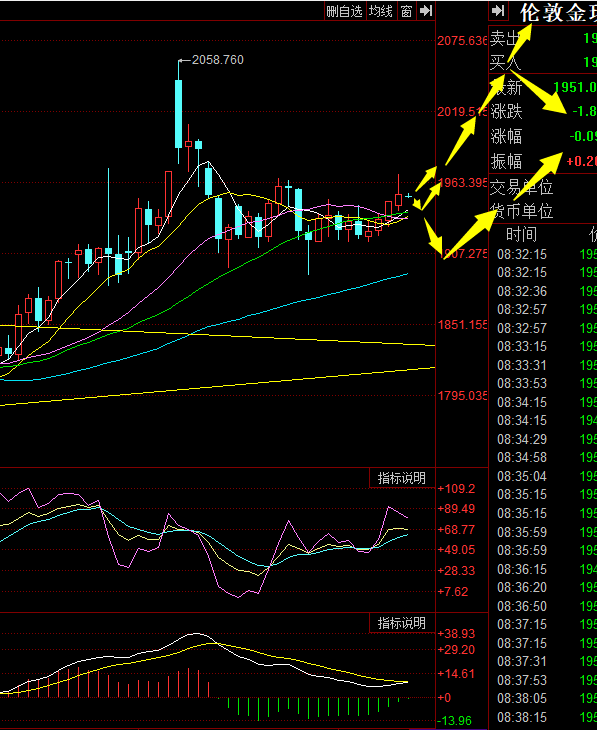Click 删自选 to remove from watchlist
The image size is (597, 730).
click(x=344, y=11)
